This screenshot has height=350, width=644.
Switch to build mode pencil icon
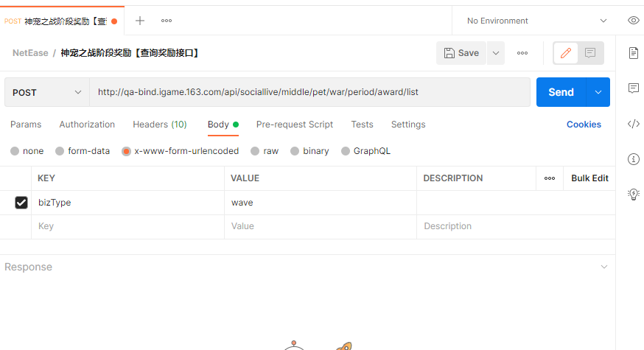(x=566, y=53)
